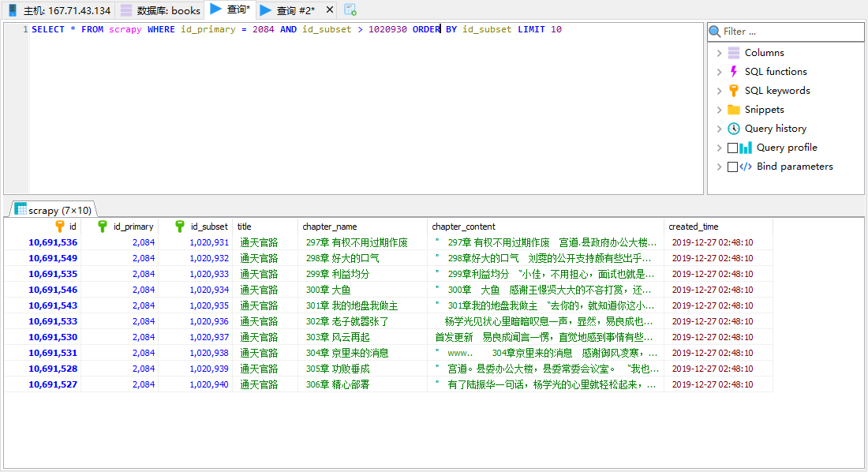Enable the Bind parameters checkbox

[x=732, y=167]
